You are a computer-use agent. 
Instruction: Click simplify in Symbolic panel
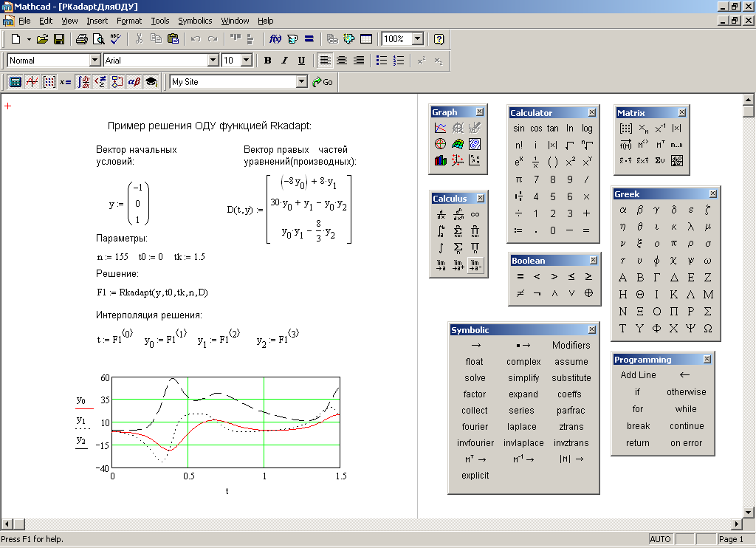[523, 378]
